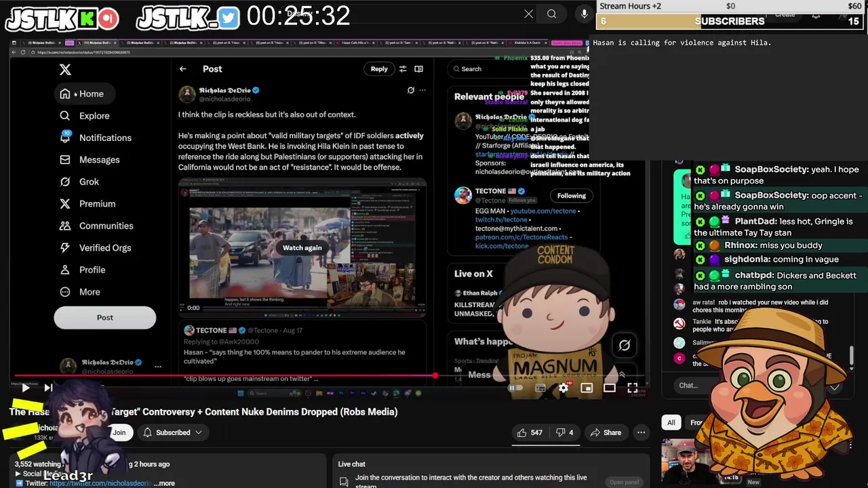This screenshot has width=868, height=488.
Task: Click the live chat scrollbar
Action: [851, 354]
